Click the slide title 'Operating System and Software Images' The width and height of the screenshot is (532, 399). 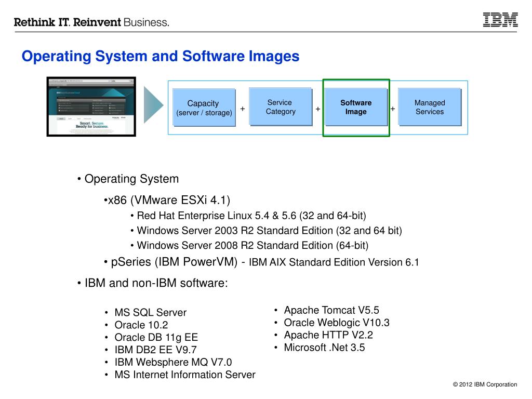coord(161,56)
